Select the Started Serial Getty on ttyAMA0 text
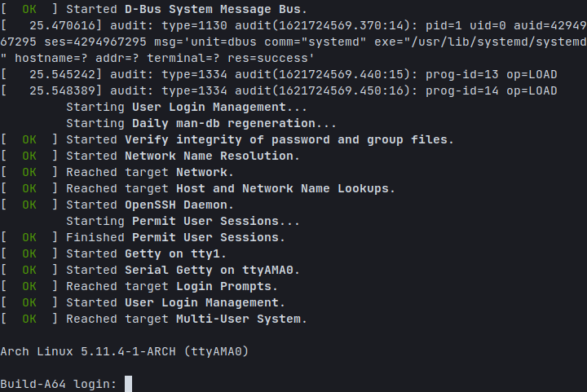The image size is (587, 392). coord(183,270)
